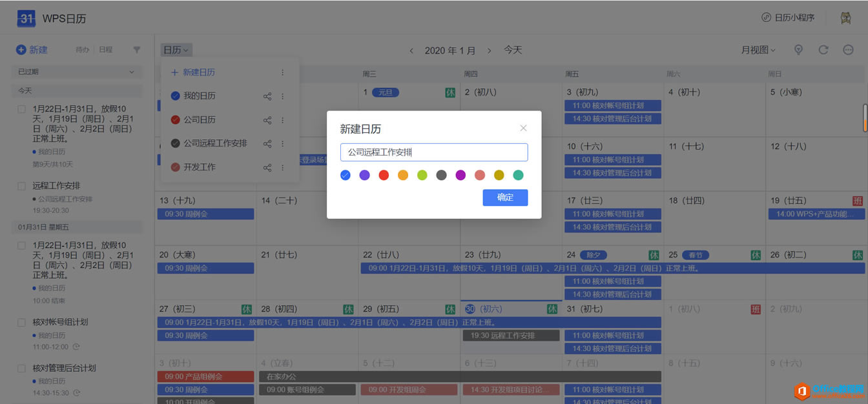This screenshot has width=868, height=404.
Task: Pick the orange color swatch
Action: 403,175
